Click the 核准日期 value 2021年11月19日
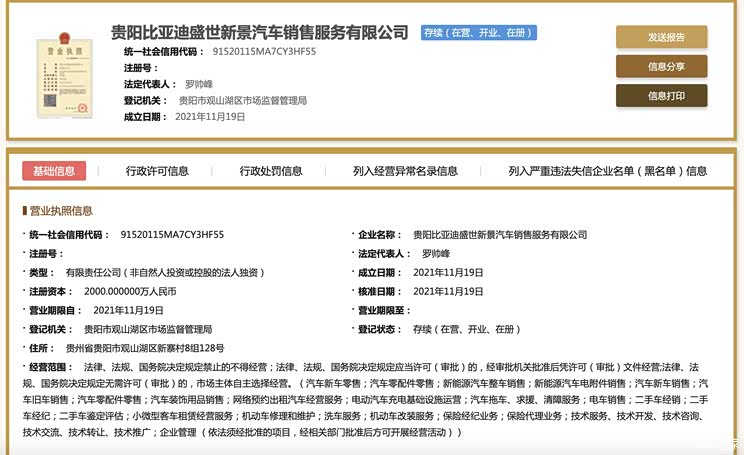This screenshot has width=744, height=455. point(448,291)
